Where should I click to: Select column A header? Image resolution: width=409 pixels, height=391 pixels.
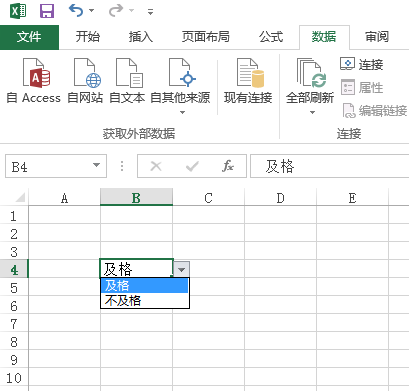click(64, 198)
